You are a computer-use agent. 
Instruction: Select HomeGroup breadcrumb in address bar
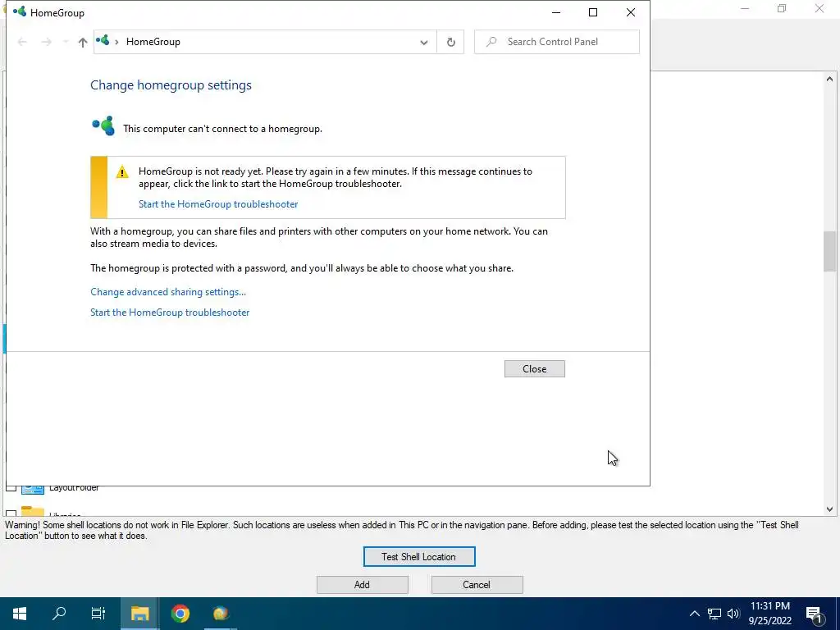153,42
